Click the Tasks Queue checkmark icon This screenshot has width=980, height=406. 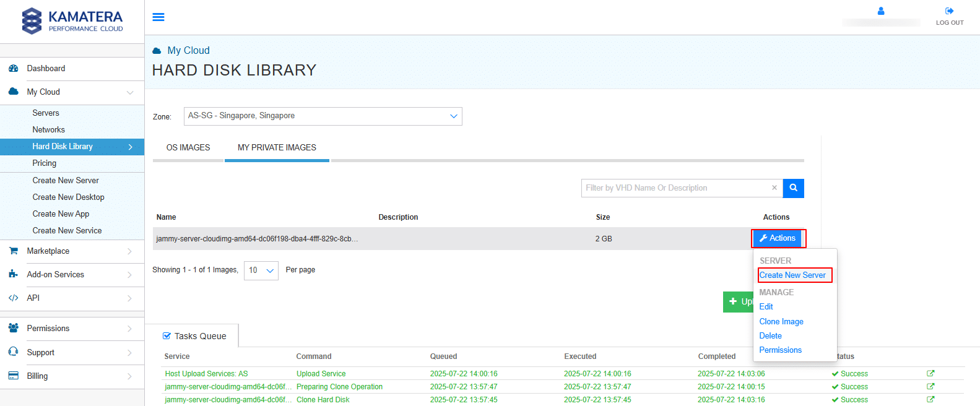coord(167,336)
